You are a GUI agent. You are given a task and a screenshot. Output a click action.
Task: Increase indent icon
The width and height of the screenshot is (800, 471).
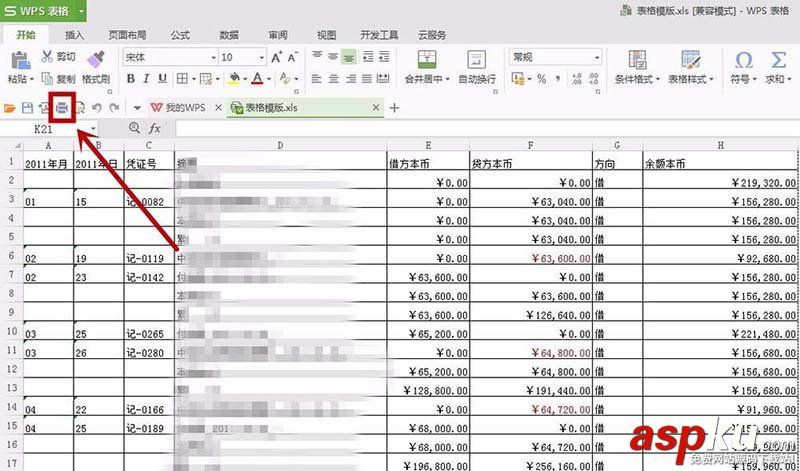(x=384, y=56)
